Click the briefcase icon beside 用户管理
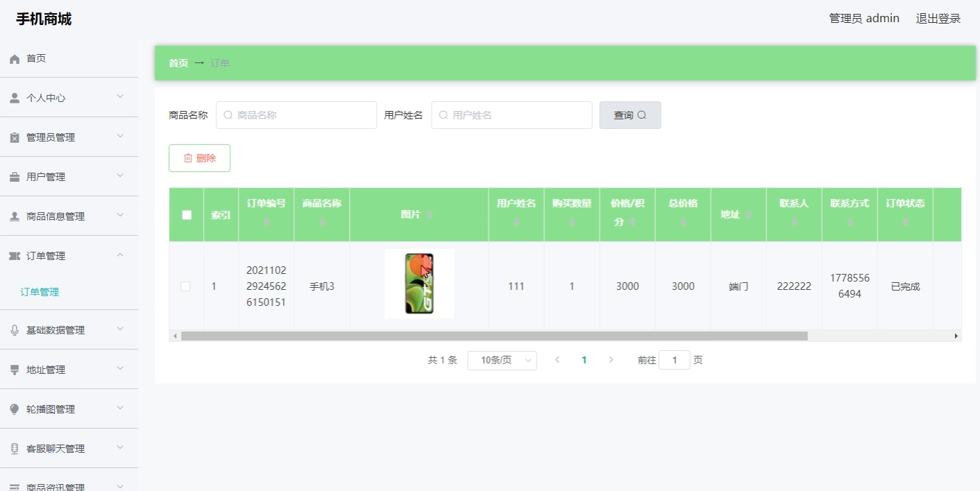 pos(15,178)
